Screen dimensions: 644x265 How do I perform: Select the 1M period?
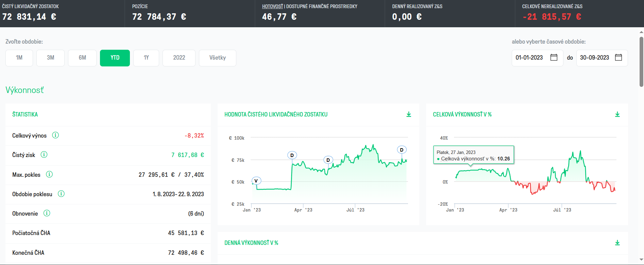point(19,58)
